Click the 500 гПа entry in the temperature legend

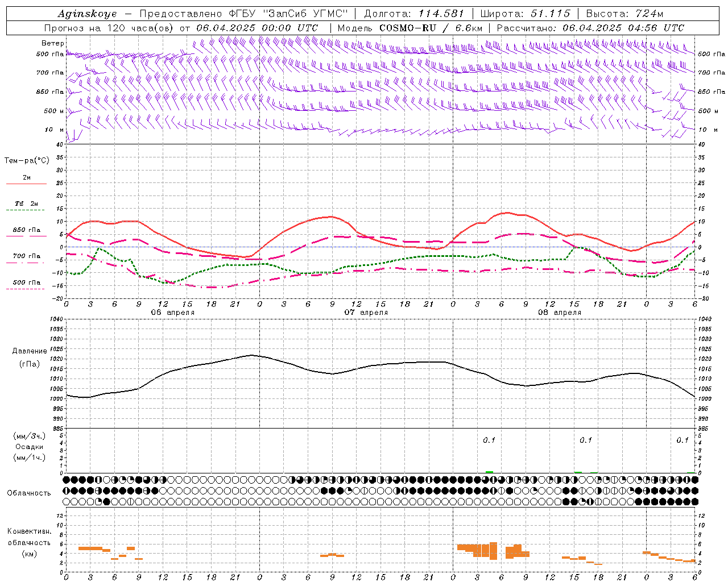click(27, 282)
